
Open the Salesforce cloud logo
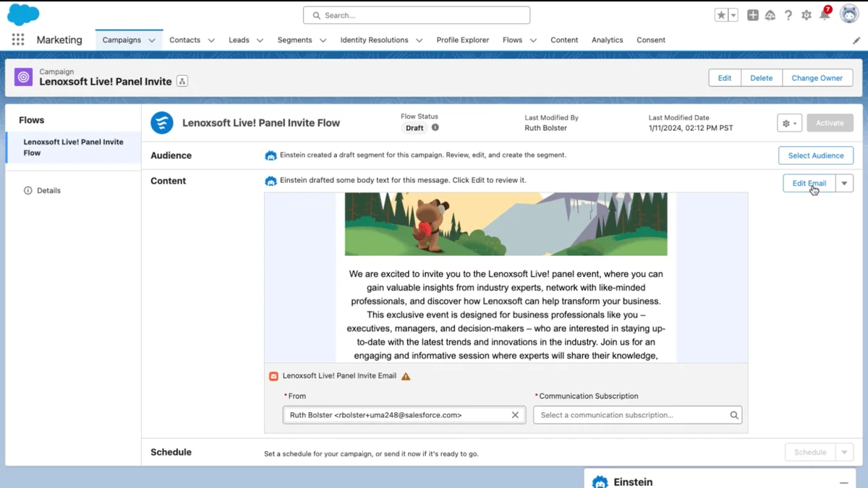coord(23,14)
